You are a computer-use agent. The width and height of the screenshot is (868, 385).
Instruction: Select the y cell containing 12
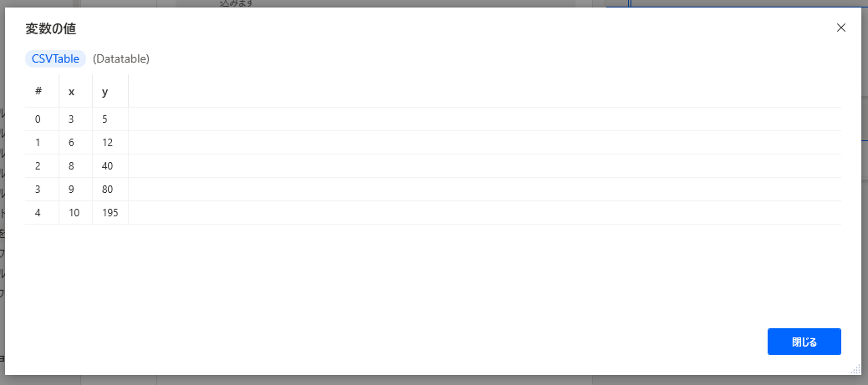(x=110, y=143)
